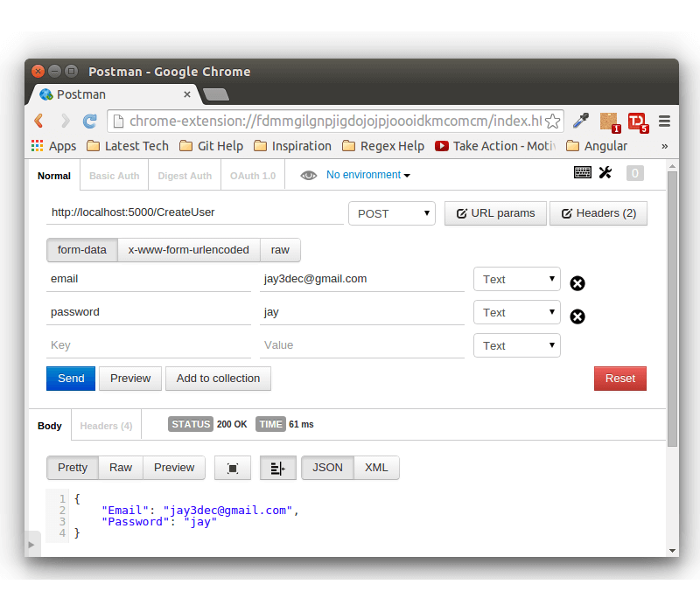Click the notifications counter showing 0

(635, 173)
